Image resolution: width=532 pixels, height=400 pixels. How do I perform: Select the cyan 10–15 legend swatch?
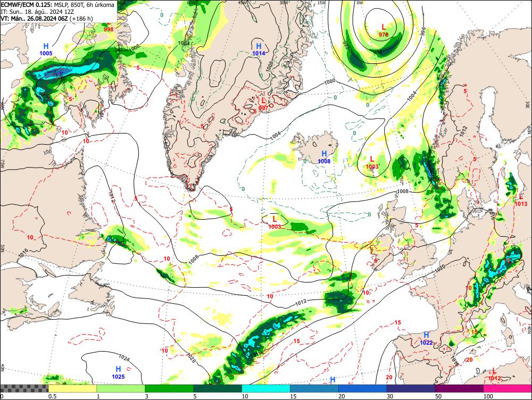point(266,388)
